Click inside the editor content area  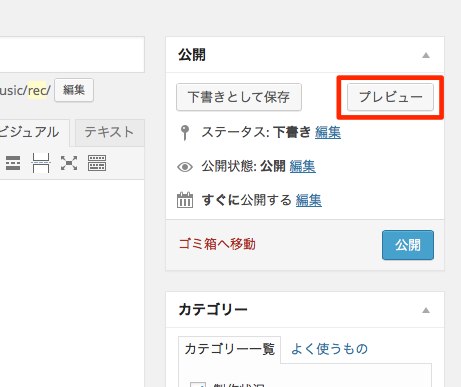(72, 283)
